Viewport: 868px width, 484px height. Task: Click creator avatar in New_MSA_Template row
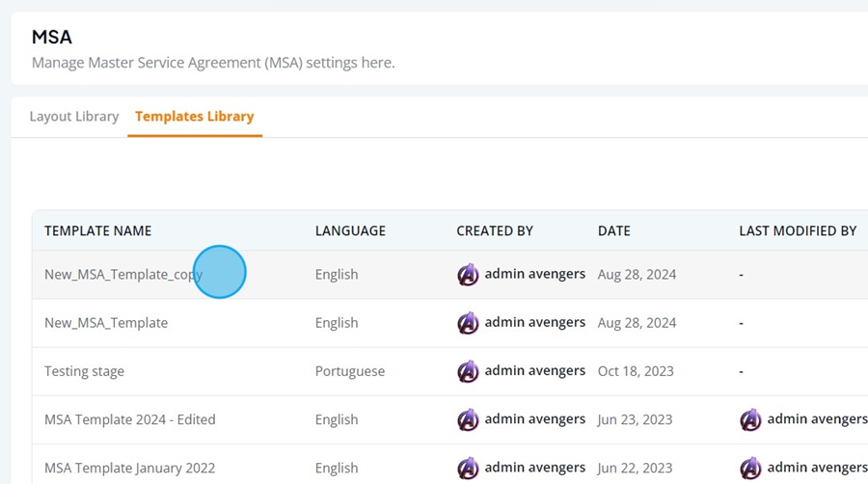[468, 323]
